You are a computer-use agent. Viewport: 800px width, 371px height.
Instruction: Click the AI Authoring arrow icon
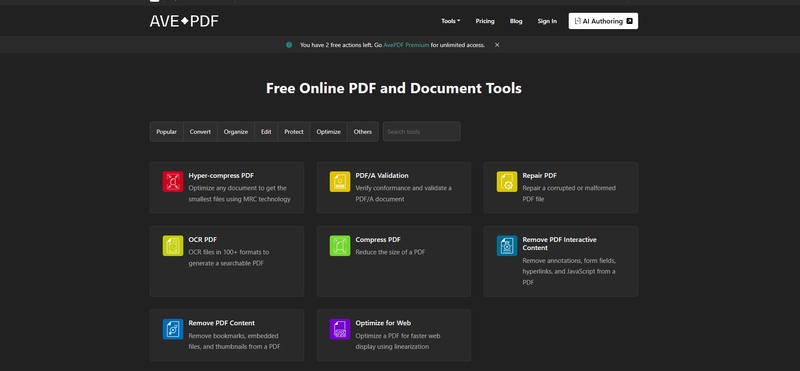[629, 21]
